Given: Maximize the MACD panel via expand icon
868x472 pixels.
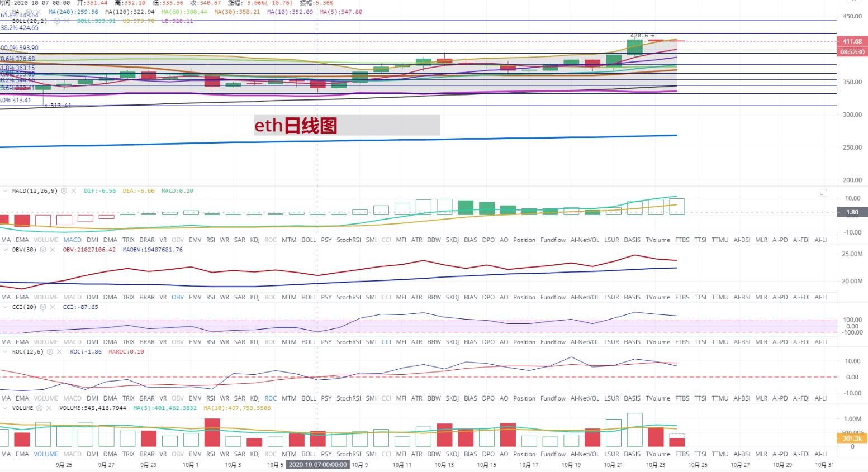Looking at the screenshot, I should [823, 192].
